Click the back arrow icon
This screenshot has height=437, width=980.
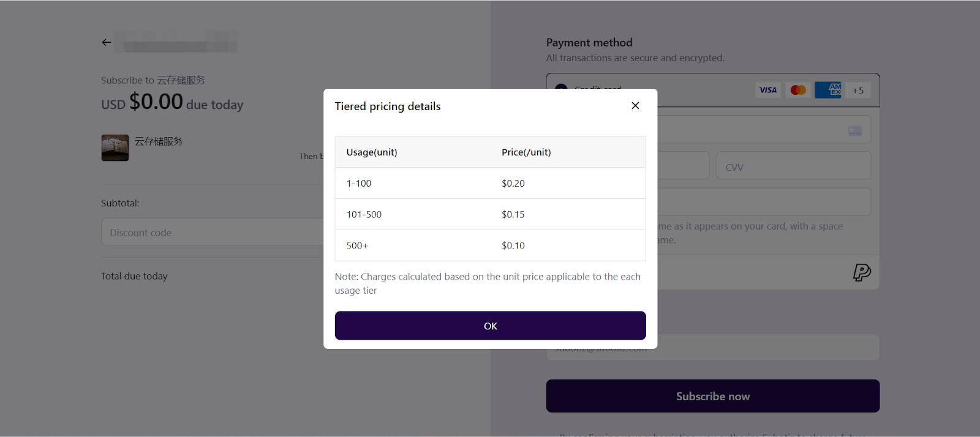[x=107, y=42]
